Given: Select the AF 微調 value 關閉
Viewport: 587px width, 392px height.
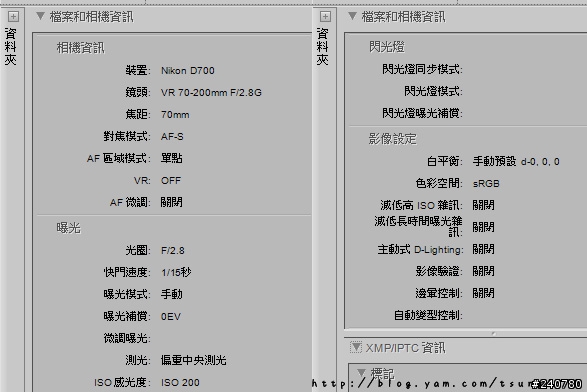Looking at the screenshot, I should [x=171, y=202].
